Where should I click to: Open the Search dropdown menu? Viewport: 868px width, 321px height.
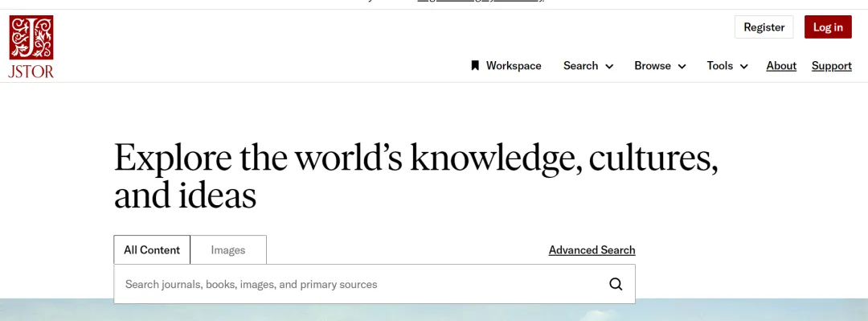click(x=588, y=65)
